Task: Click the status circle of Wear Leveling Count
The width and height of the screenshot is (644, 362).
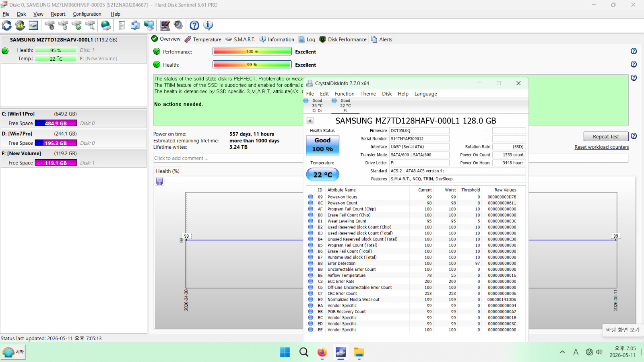Action: click(x=311, y=221)
